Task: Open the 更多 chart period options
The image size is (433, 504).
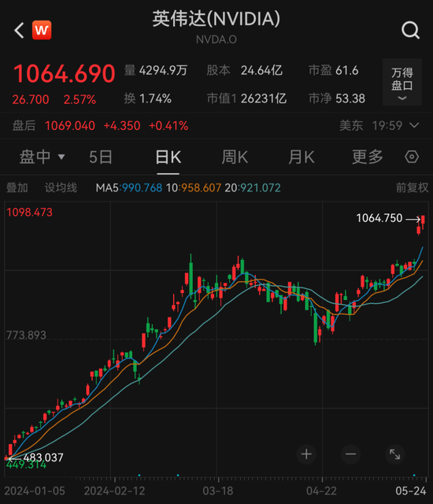Action: click(x=368, y=157)
